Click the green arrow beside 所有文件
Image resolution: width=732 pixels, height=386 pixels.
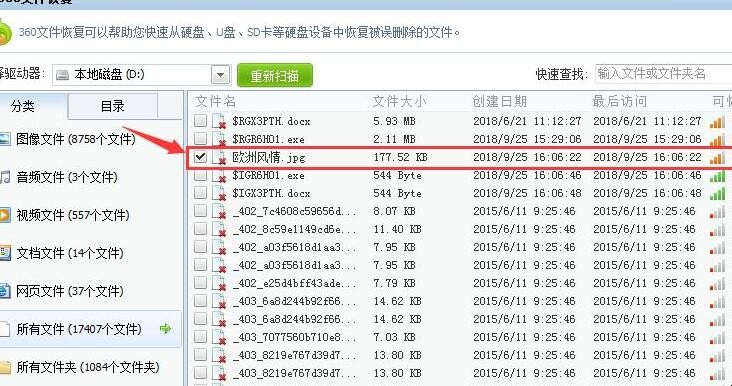(165, 329)
